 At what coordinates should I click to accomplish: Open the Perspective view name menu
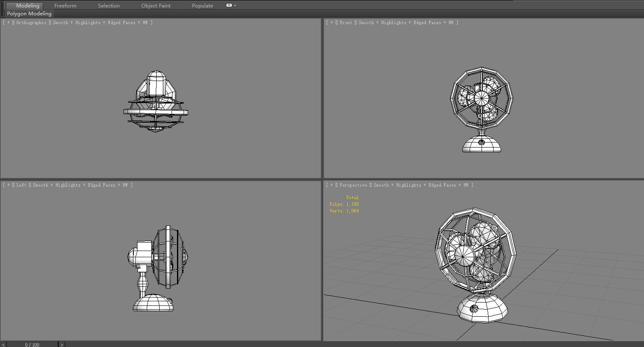pyautogui.click(x=353, y=185)
